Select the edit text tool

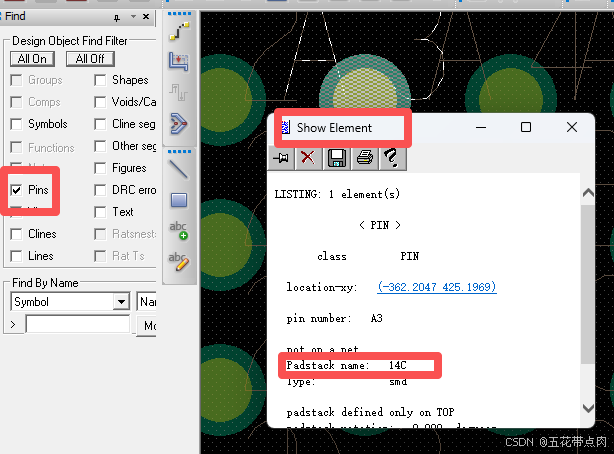click(x=179, y=261)
